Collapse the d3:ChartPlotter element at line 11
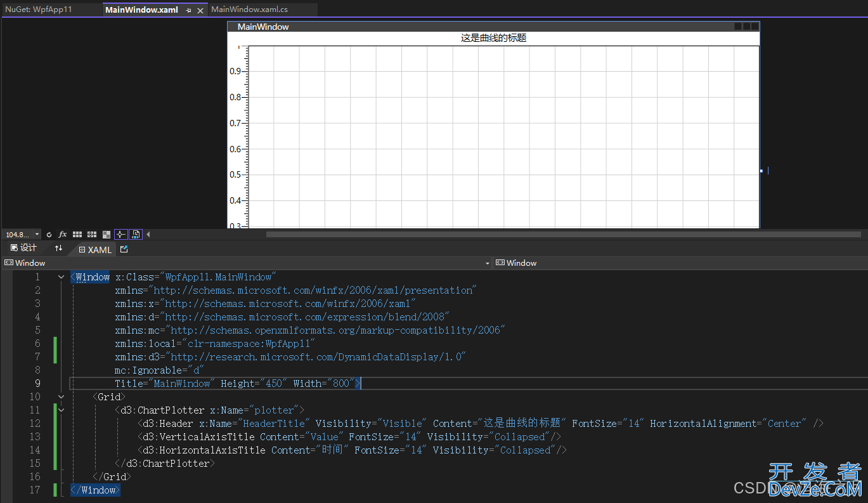Image resolution: width=868 pixels, height=503 pixels. [x=61, y=410]
